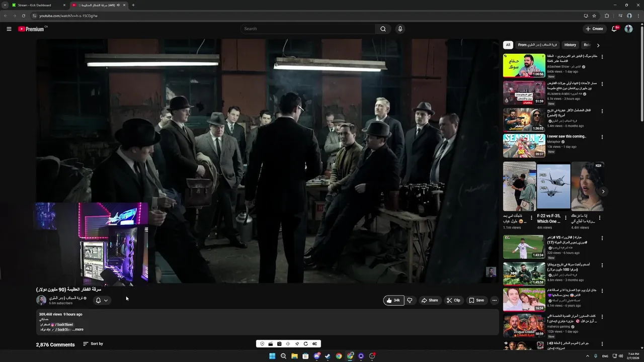The image size is (644, 362).
Task: Click the pin icon in floating toolbar
Action: pos(297,344)
